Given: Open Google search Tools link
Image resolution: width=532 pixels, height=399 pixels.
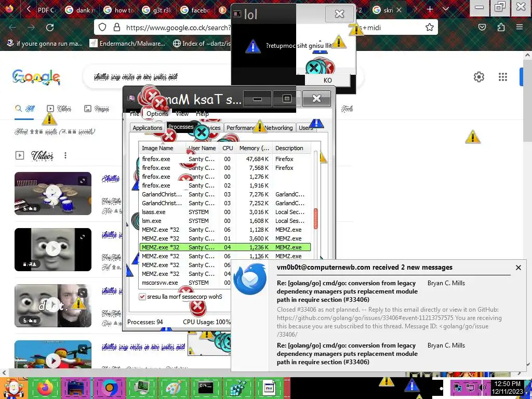Looking at the screenshot, I should (347, 109).
